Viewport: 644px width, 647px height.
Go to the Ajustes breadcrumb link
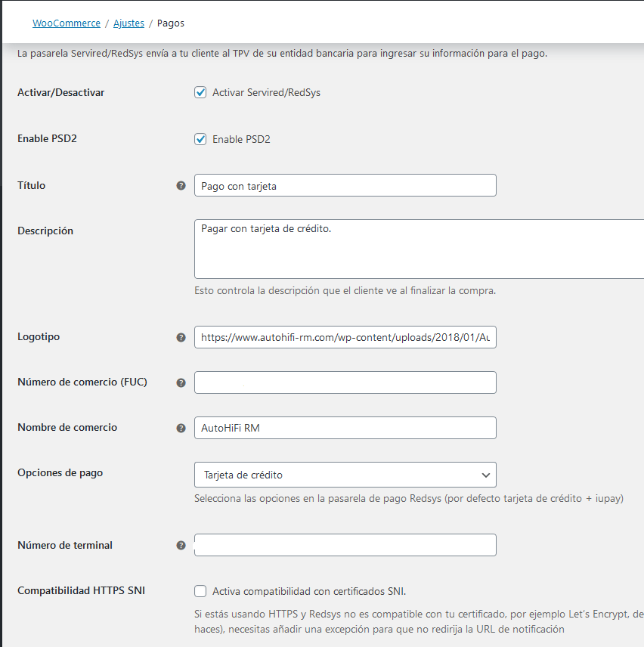tap(128, 23)
